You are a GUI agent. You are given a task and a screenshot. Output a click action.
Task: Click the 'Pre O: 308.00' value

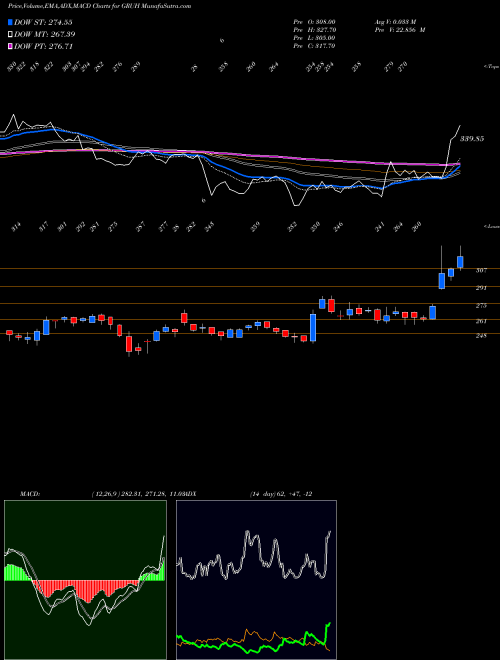(314, 22)
